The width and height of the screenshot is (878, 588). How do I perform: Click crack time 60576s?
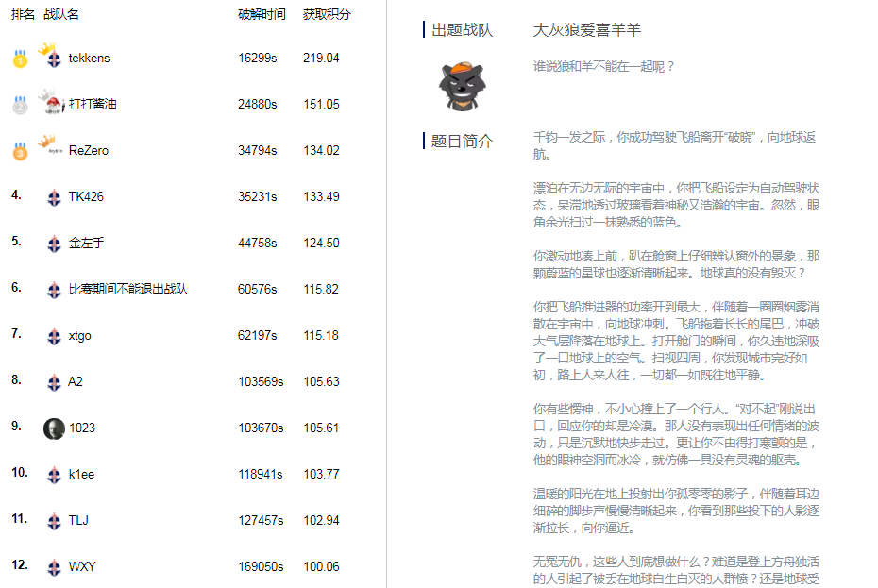(258, 290)
